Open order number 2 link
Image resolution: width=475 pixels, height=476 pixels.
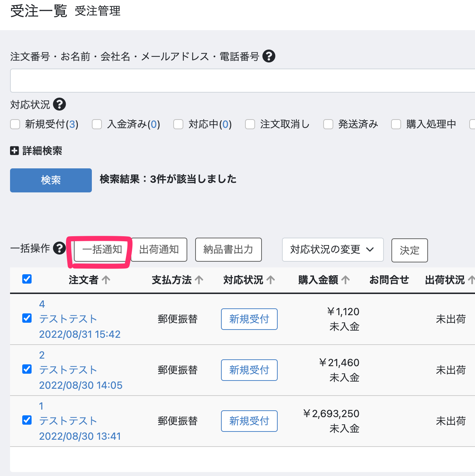pos(42,355)
